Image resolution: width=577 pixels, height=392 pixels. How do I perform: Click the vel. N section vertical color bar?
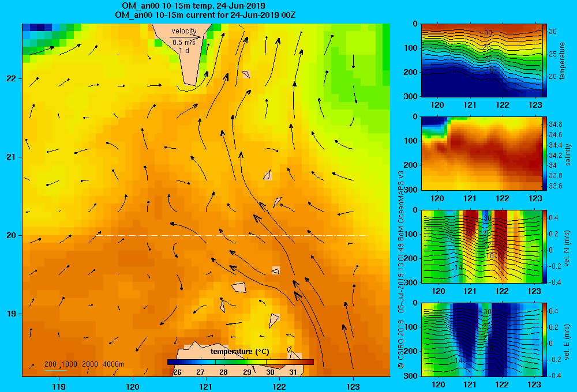pyautogui.click(x=545, y=246)
